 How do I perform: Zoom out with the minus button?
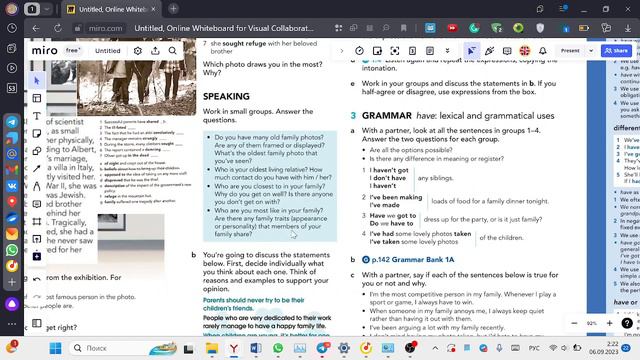574,323
